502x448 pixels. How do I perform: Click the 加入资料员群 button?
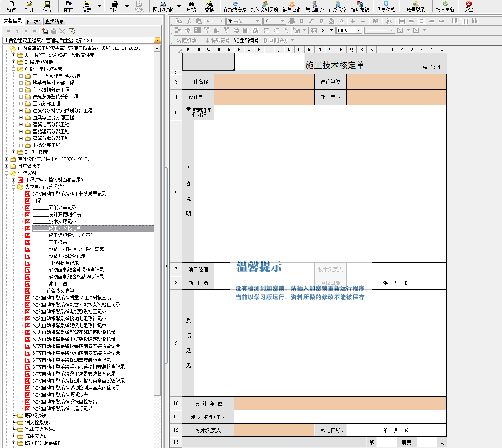pyautogui.click(x=264, y=6)
